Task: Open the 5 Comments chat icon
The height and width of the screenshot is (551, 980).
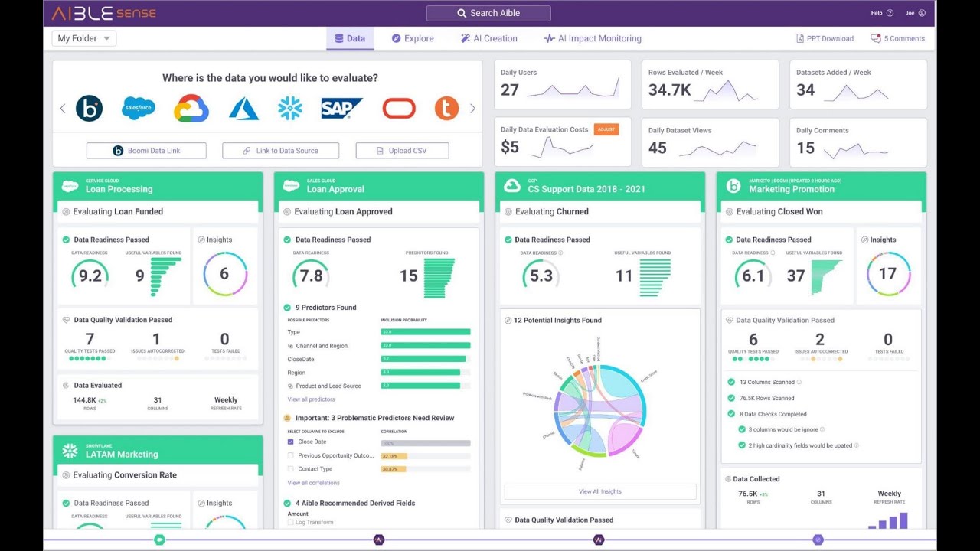Action: (x=876, y=38)
